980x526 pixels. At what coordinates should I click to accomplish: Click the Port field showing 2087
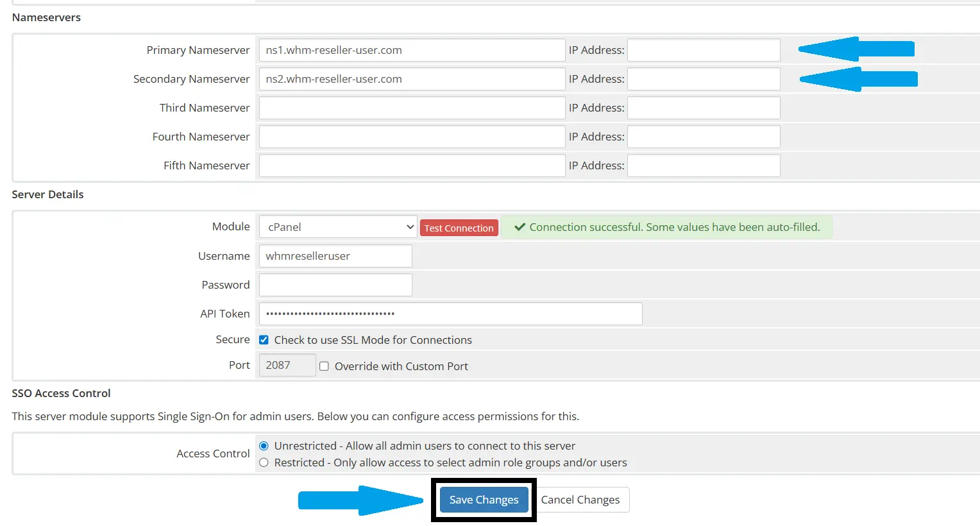tap(287, 365)
